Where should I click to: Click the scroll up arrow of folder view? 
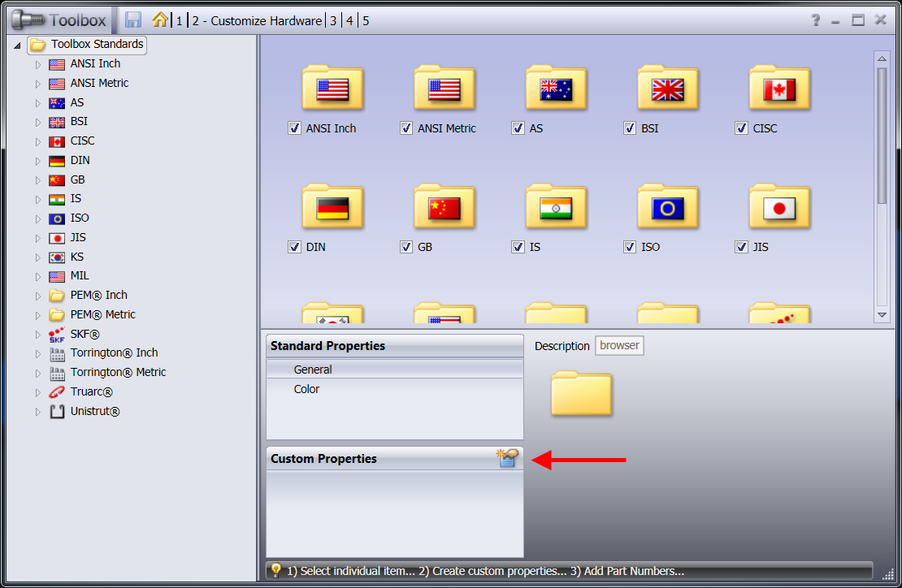pos(882,58)
